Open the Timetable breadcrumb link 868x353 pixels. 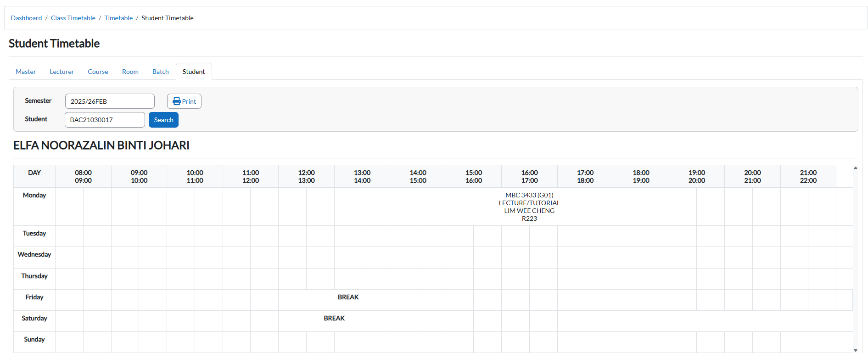[118, 18]
